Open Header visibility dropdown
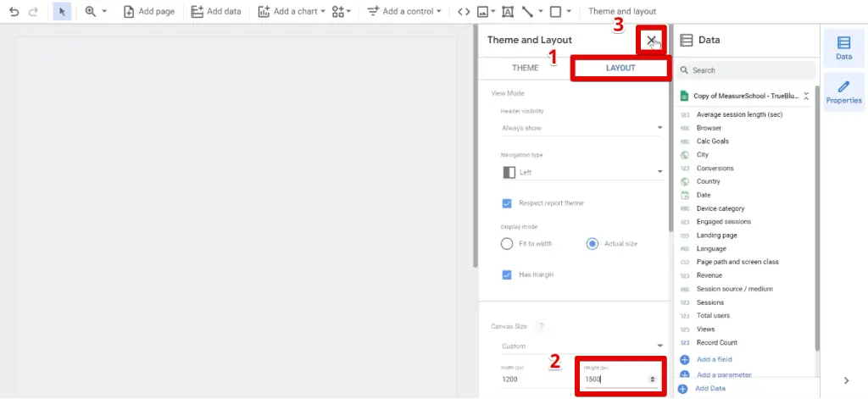 (581, 128)
